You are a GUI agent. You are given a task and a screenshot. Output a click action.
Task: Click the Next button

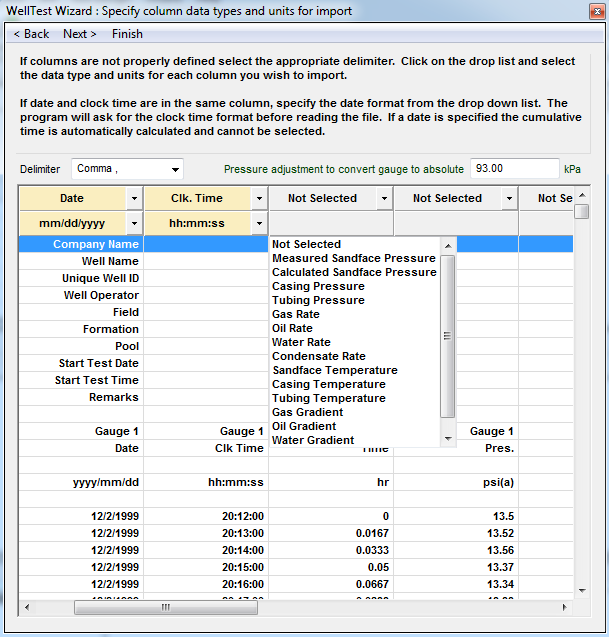80,34
